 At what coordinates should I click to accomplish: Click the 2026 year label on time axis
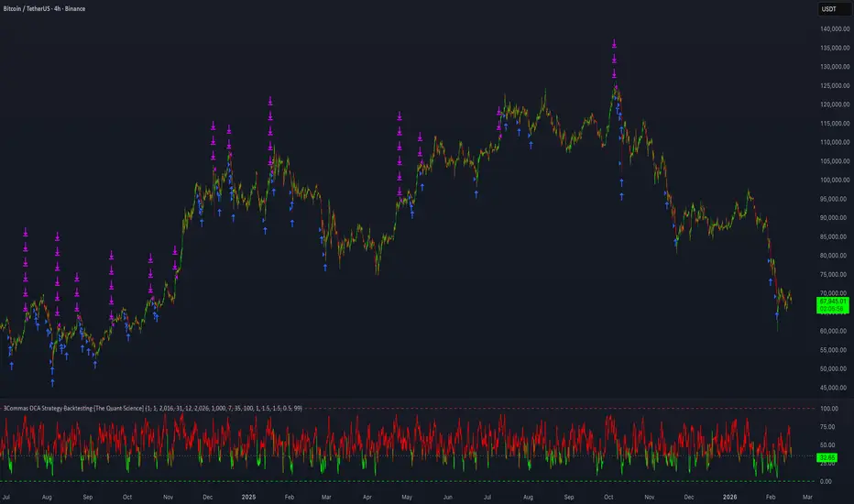(x=738, y=496)
